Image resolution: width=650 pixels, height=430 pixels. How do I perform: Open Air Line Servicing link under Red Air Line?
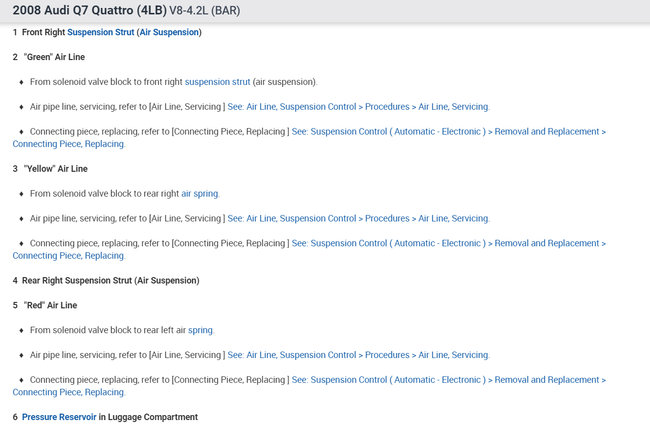pos(358,354)
